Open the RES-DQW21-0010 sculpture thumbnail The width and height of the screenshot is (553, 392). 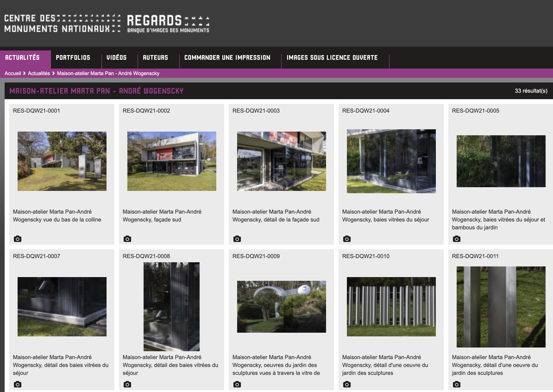pyautogui.click(x=391, y=307)
